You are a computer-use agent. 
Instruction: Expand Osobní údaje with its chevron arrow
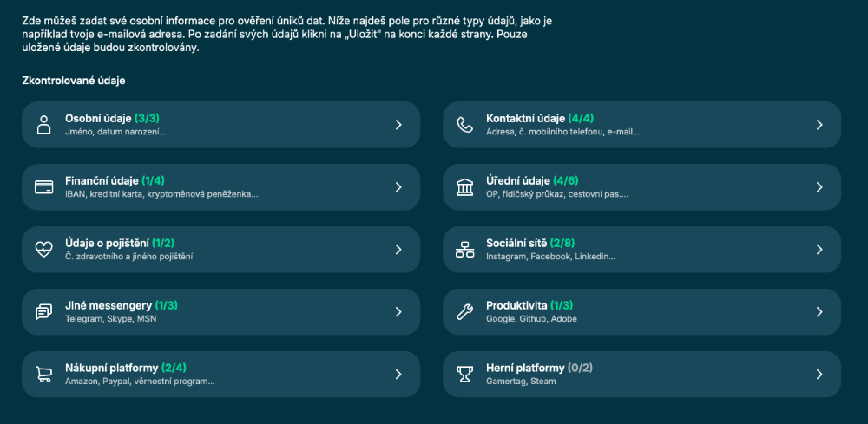(398, 125)
